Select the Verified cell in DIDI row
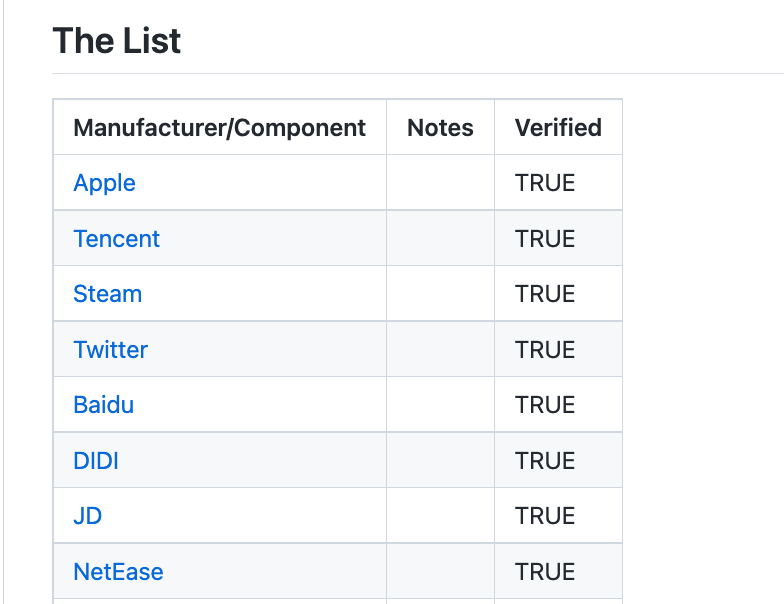784x604 pixels. tap(545, 461)
